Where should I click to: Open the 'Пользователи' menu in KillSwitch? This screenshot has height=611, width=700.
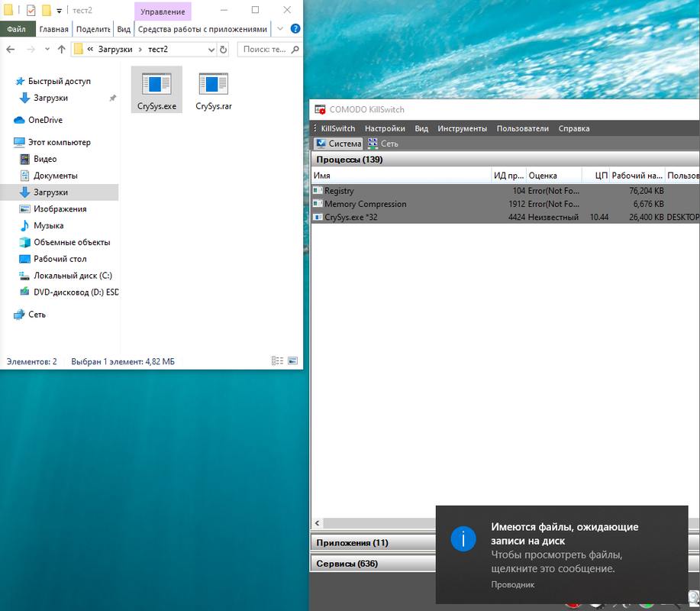click(522, 128)
